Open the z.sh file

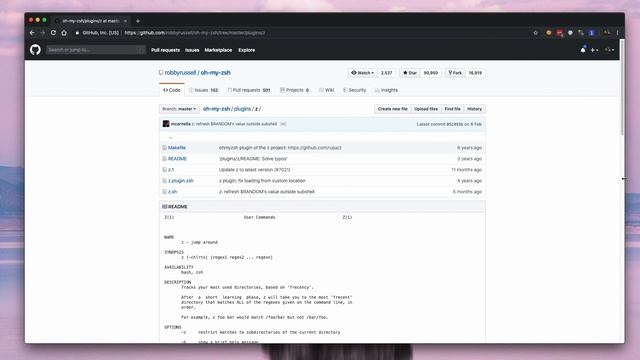[x=173, y=191]
